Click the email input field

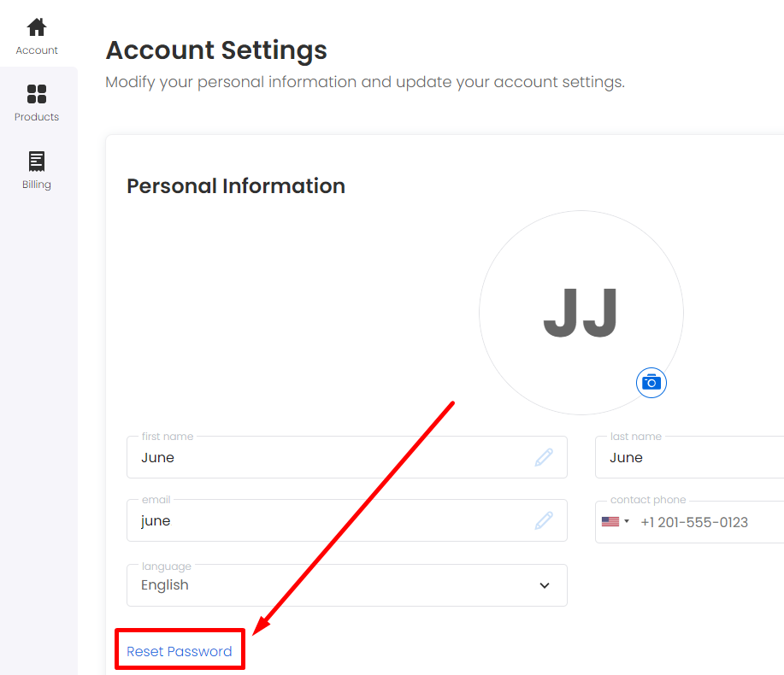[x=347, y=520]
